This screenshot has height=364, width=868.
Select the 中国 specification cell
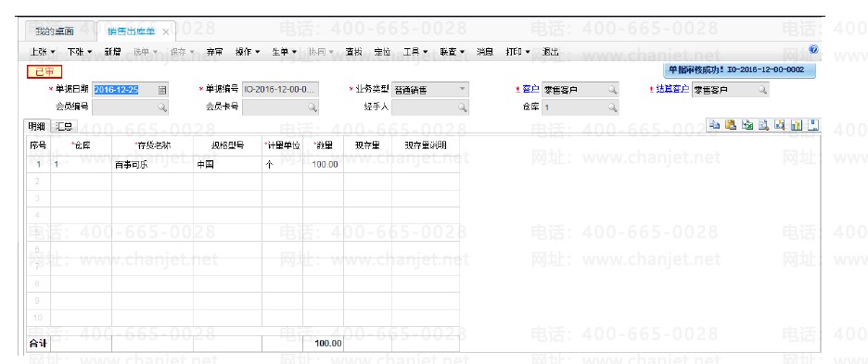pos(227,165)
